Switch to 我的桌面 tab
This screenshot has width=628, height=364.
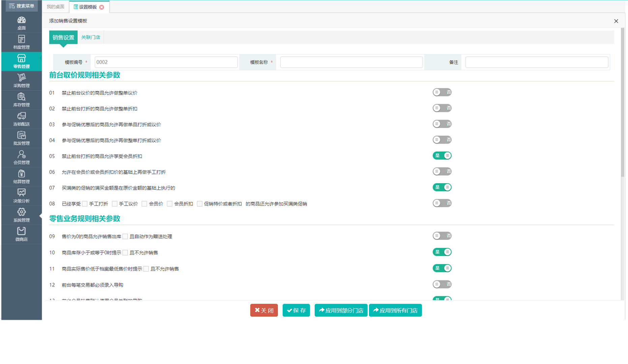(55, 7)
